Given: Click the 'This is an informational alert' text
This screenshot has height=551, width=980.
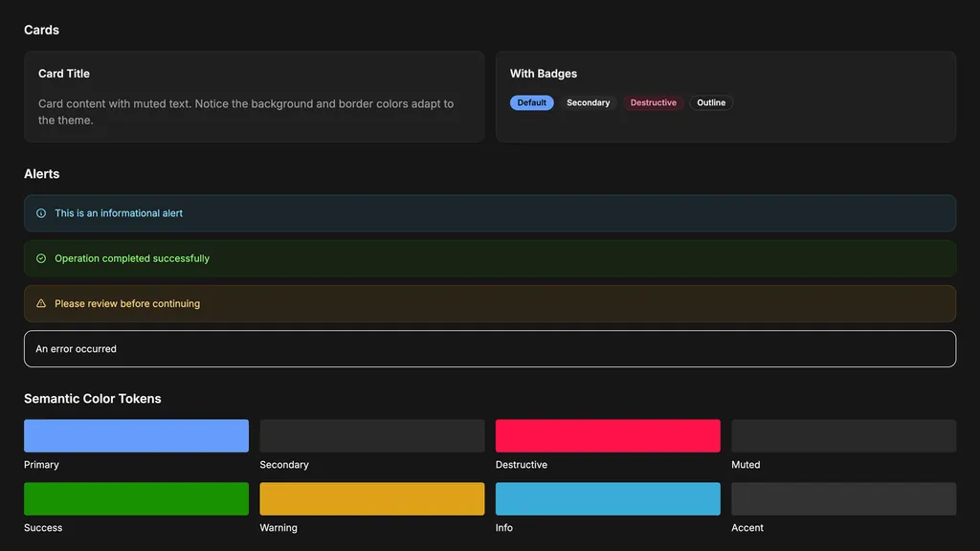Looking at the screenshot, I should pyautogui.click(x=119, y=213).
